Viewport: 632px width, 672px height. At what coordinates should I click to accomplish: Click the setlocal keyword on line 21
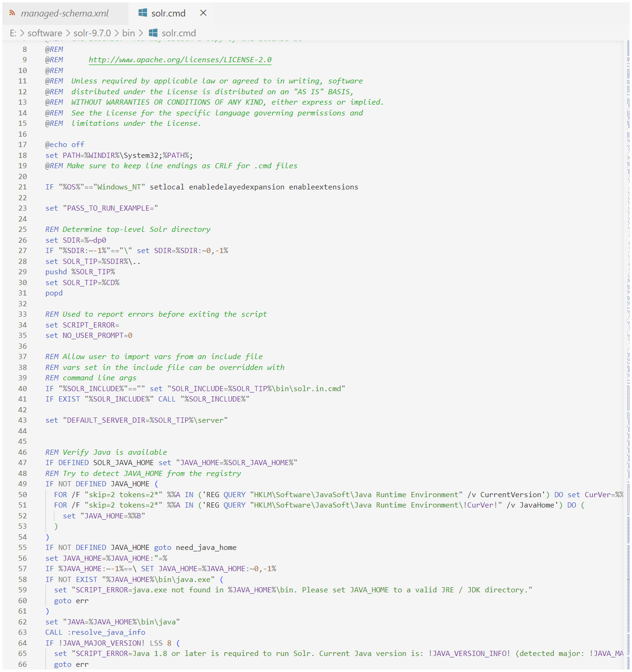(x=167, y=187)
